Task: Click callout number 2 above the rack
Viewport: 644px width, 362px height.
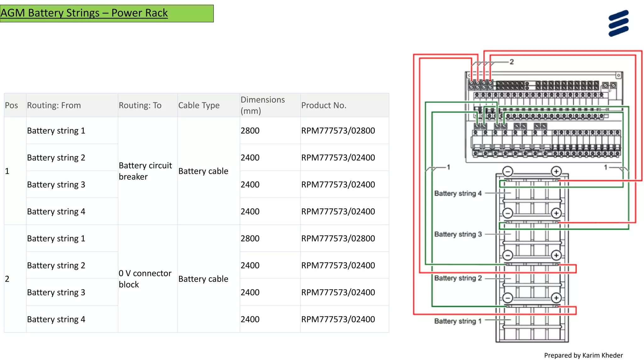Action: 512,62
